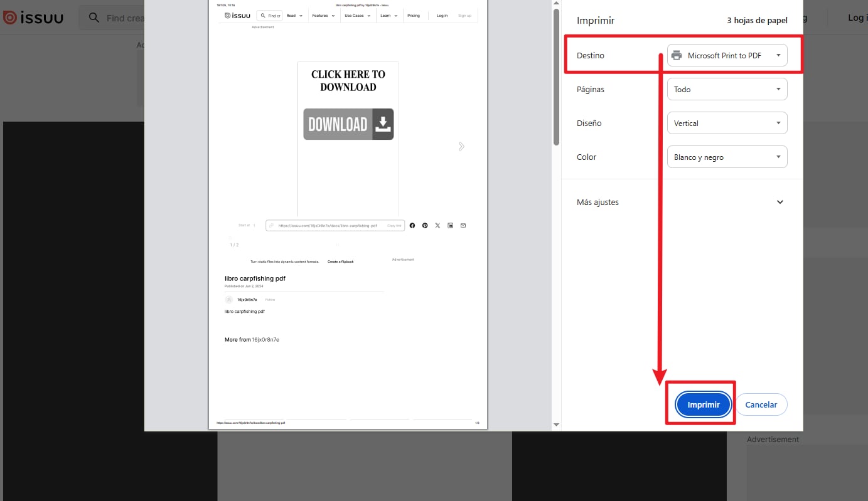The height and width of the screenshot is (501, 868).
Task: Click the '3 hojas de papel' text
Action: point(757,20)
